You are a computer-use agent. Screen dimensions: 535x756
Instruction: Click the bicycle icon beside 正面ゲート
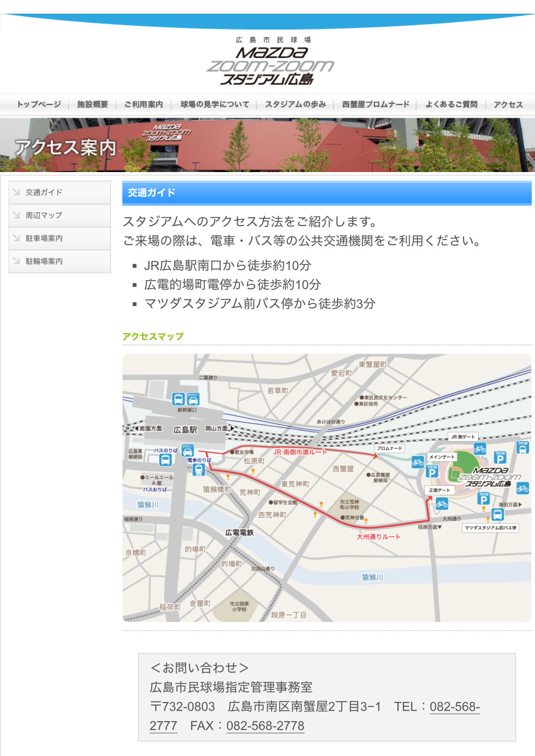click(x=442, y=504)
